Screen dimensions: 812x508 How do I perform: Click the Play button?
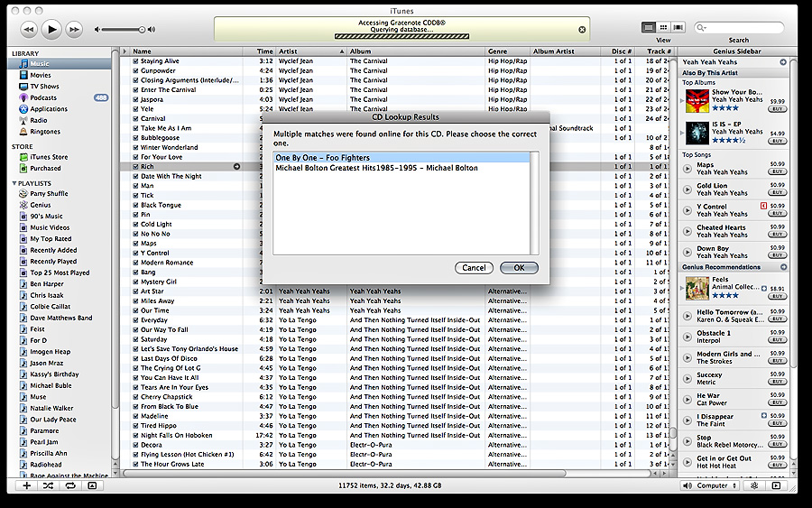tap(51, 30)
